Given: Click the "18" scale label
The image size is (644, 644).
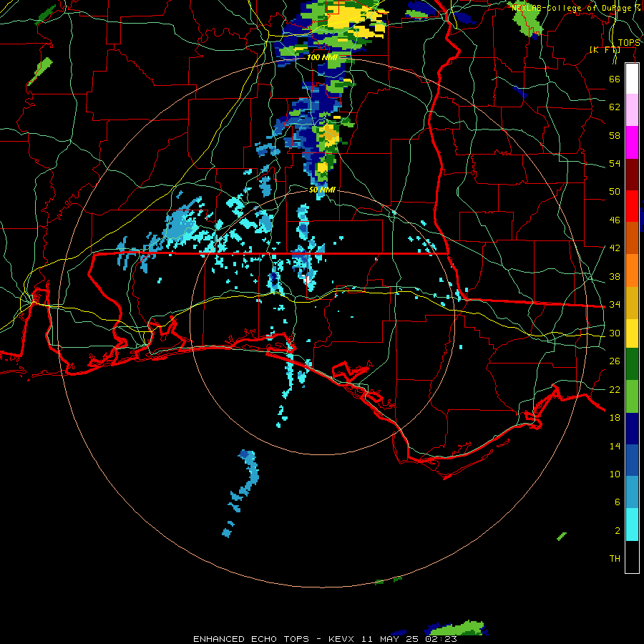Looking at the screenshot, I should [615, 418].
